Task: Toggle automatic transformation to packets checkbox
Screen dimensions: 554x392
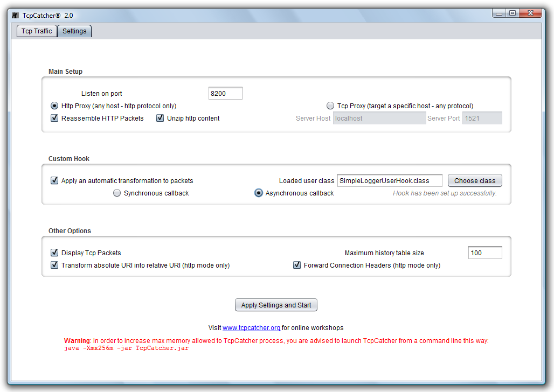Action: coord(54,180)
